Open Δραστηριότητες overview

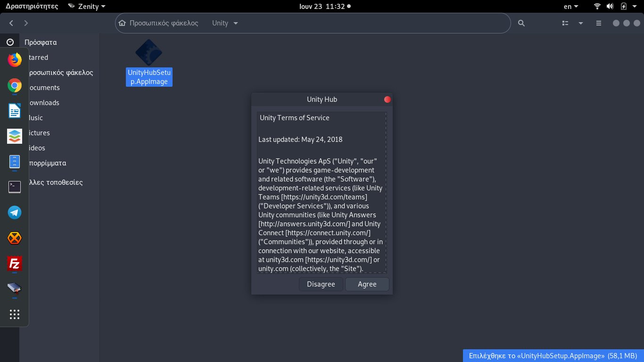click(x=32, y=7)
